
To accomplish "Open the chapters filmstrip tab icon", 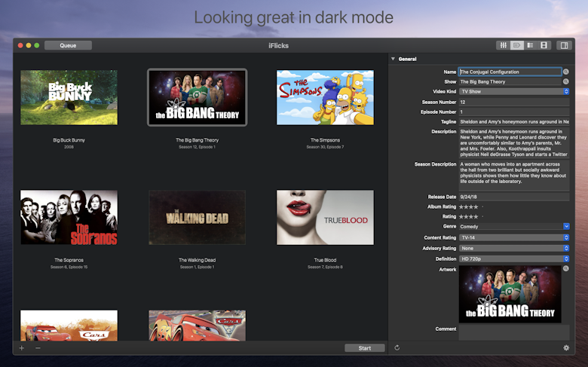I will [x=544, y=45].
